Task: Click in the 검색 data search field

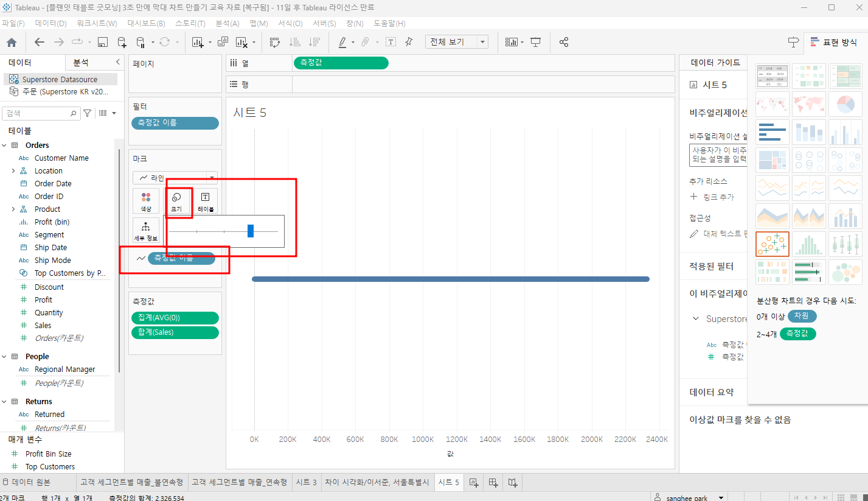Action: [41, 113]
